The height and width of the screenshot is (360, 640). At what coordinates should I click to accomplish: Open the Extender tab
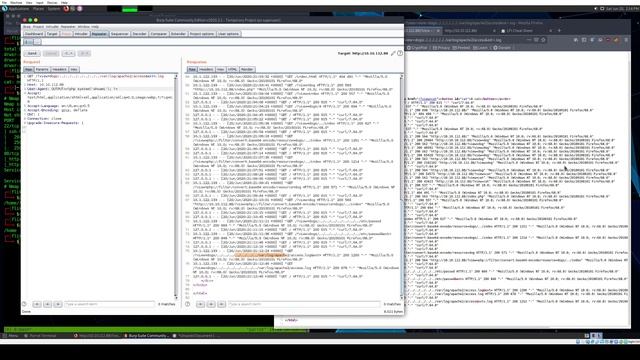click(x=178, y=34)
